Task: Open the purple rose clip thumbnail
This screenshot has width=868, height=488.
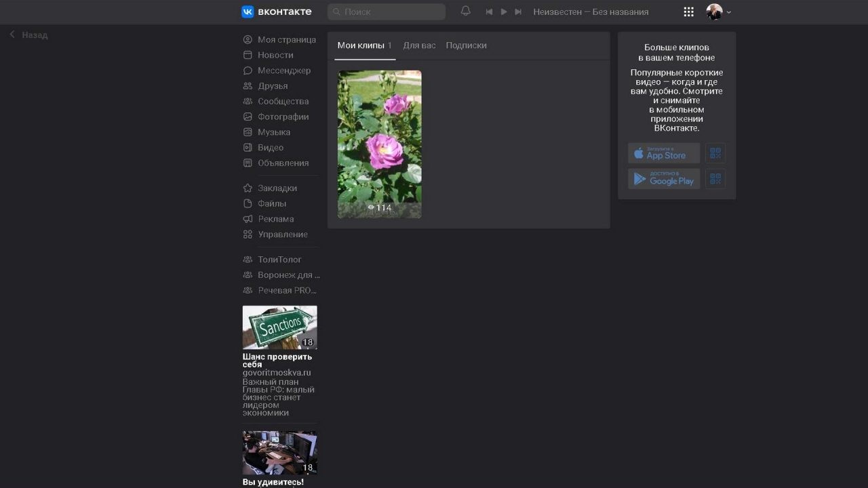Action: 380,144
